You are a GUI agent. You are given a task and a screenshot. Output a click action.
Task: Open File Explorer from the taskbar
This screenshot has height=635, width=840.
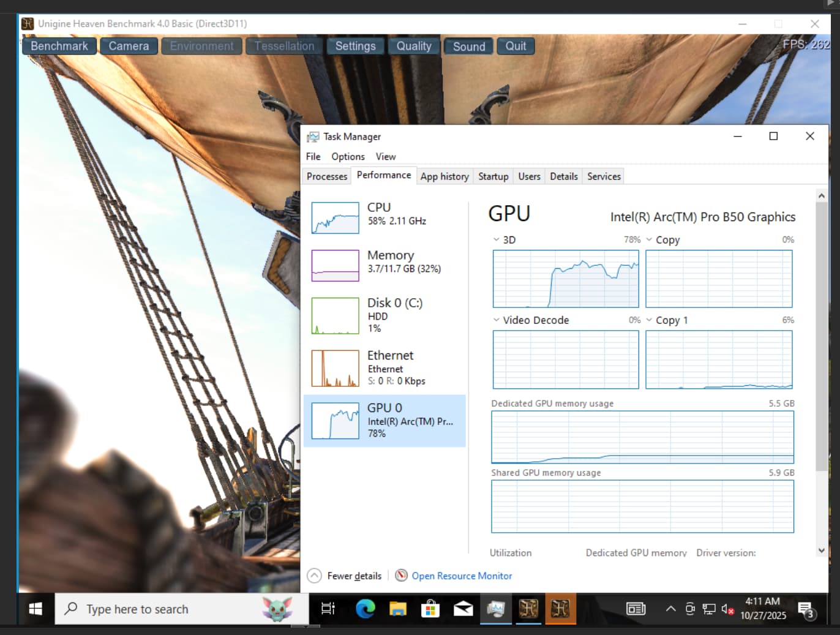point(398,609)
